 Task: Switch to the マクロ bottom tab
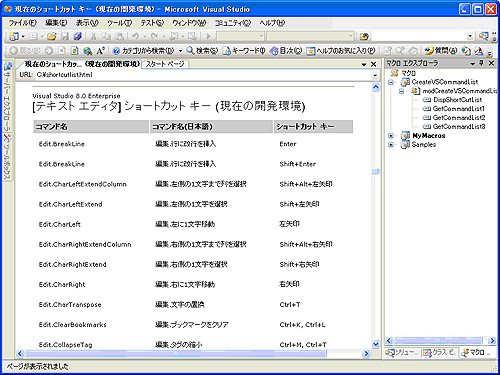tap(476, 352)
